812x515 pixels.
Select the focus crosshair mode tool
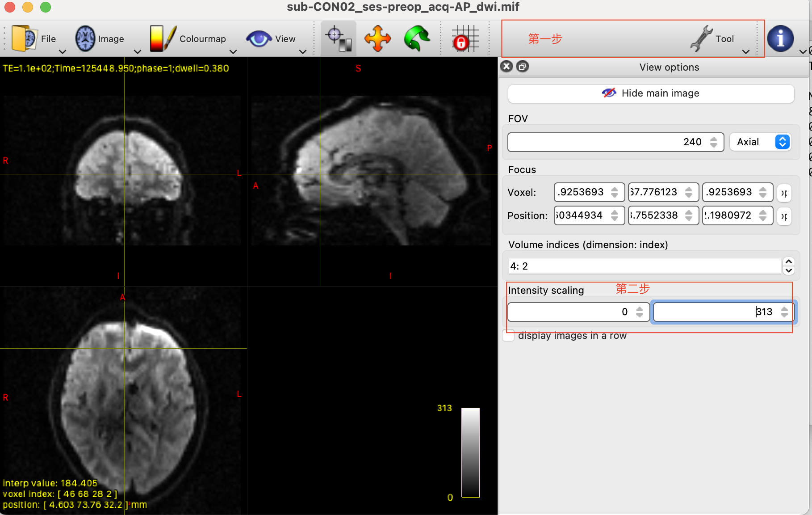pyautogui.click(x=339, y=38)
